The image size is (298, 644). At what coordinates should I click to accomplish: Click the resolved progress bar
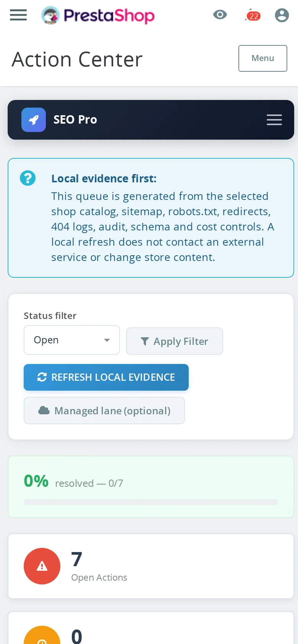pyautogui.click(x=151, y=502)
